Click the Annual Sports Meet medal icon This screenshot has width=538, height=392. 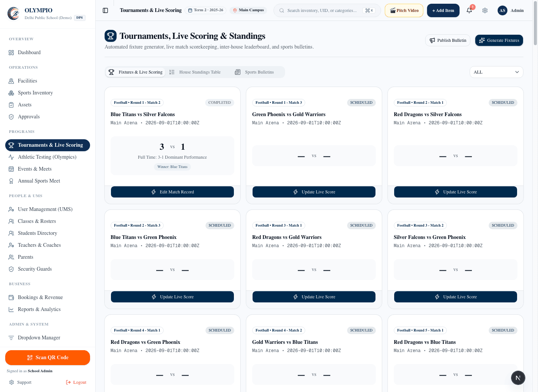point(11,181)
